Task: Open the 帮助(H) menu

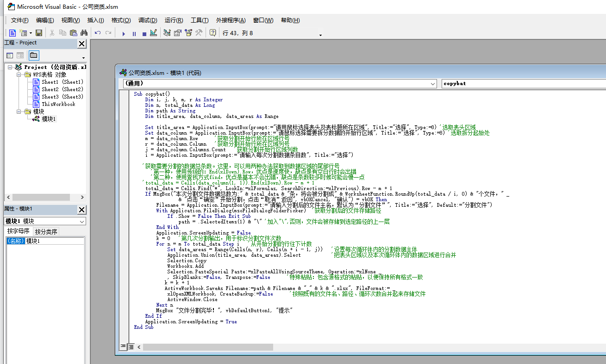Action: (x=290, y=20)
